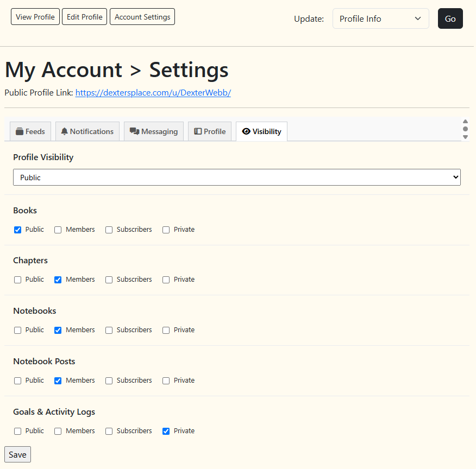Open the Profile Visibility Public dropdown

coord(237,178)
